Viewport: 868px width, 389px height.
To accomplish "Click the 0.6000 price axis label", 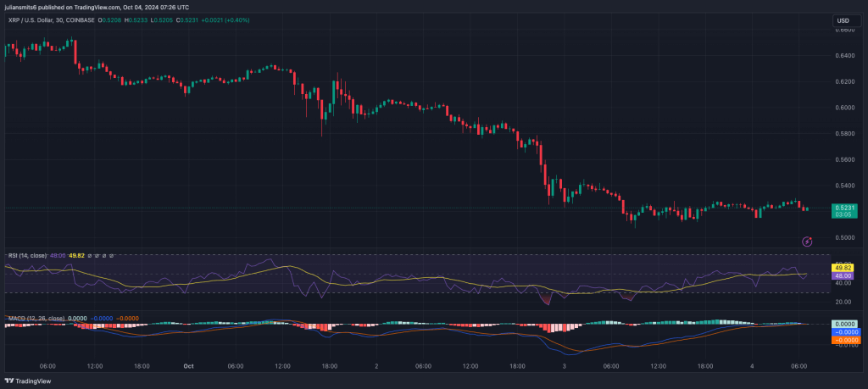I will coord(843,108).
